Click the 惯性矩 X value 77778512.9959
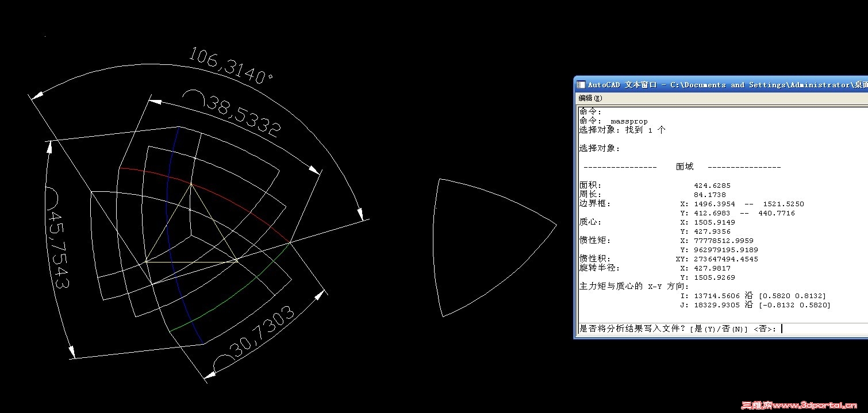Image resolution: width=868 pixels, height=413 pixels. (724, 241)
